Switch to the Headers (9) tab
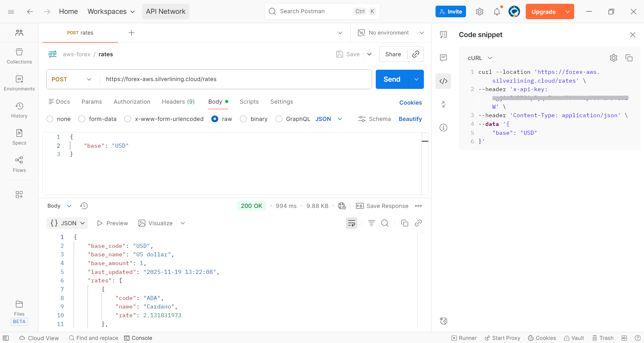This screenshot has height=343, width=644. click(178, 102)
